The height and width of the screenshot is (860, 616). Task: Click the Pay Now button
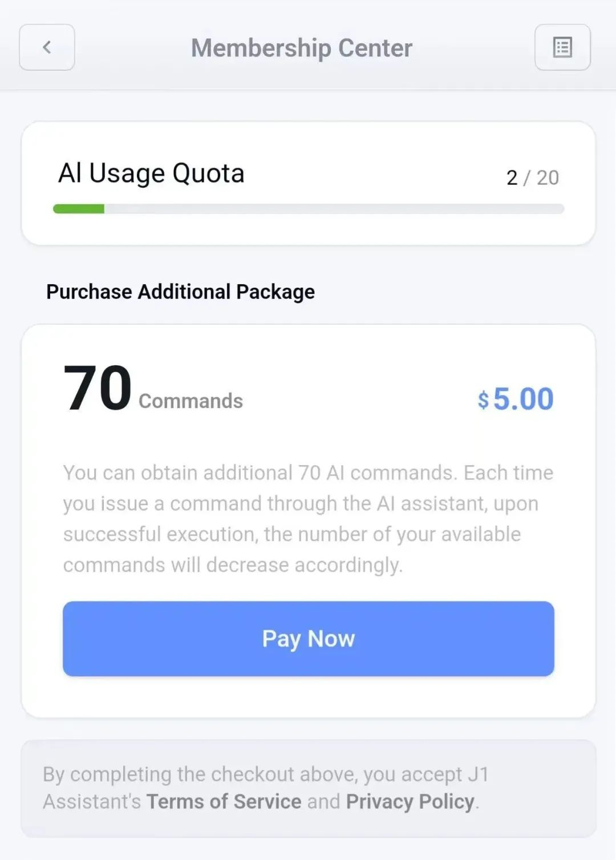308,639
